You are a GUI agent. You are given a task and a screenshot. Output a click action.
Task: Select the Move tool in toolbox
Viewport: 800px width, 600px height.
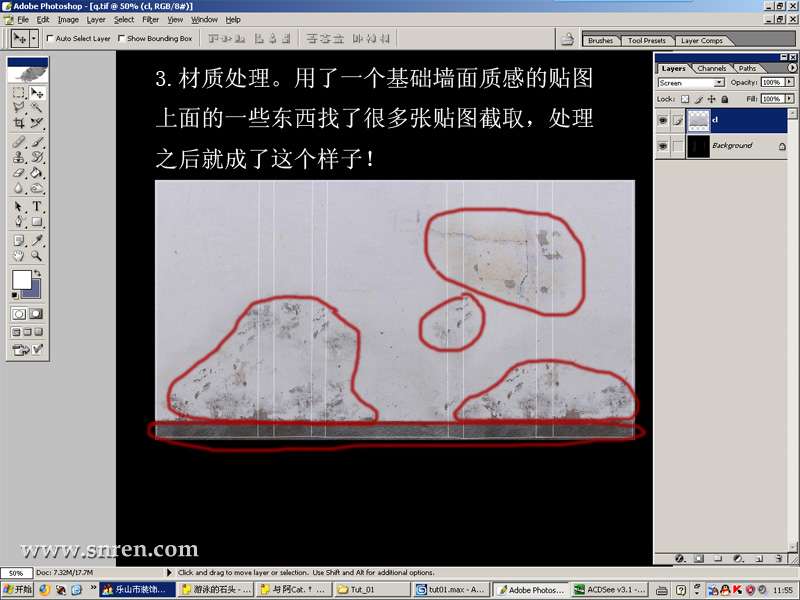(37, 93)
